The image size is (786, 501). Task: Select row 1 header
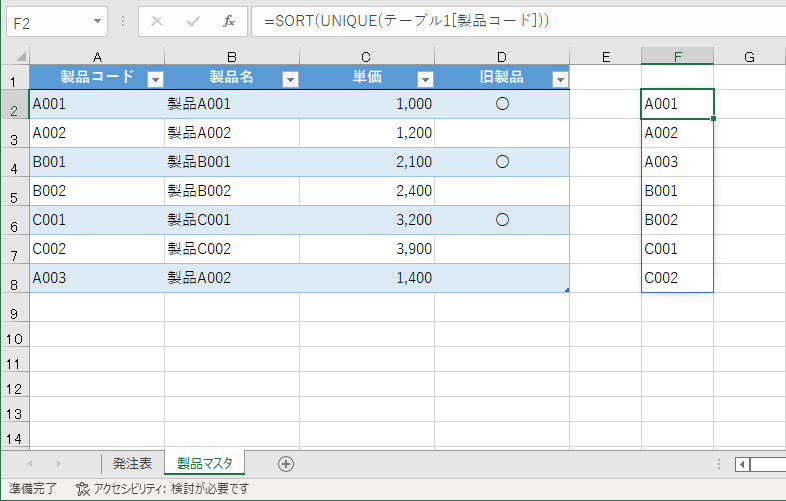pyautogui.click(x=15, y=77)
